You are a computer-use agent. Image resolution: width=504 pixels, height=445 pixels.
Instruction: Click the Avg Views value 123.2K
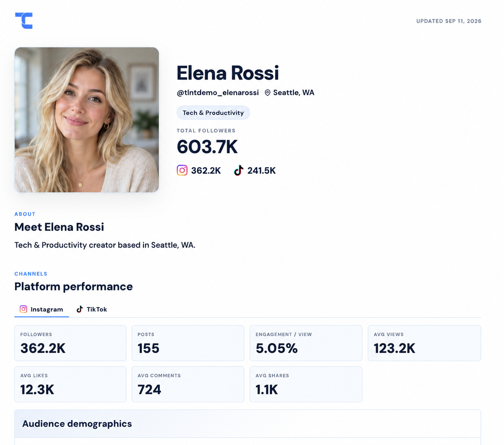coord(395,348)
